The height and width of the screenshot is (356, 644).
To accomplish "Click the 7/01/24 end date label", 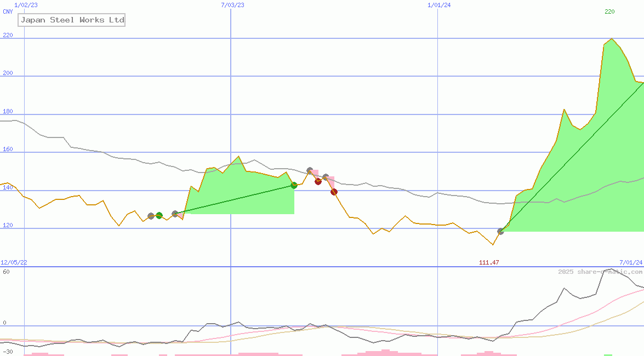I will click(x=630, y=263).
